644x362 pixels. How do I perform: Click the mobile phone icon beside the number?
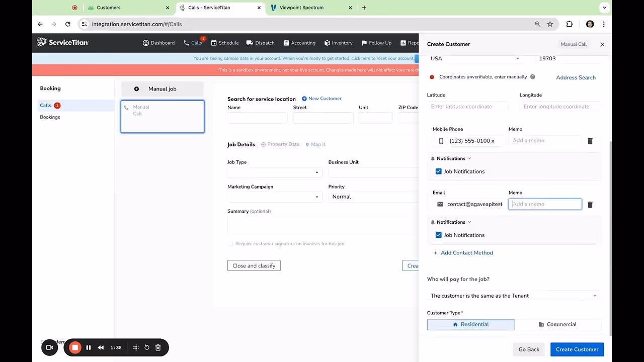click(441, 141)
